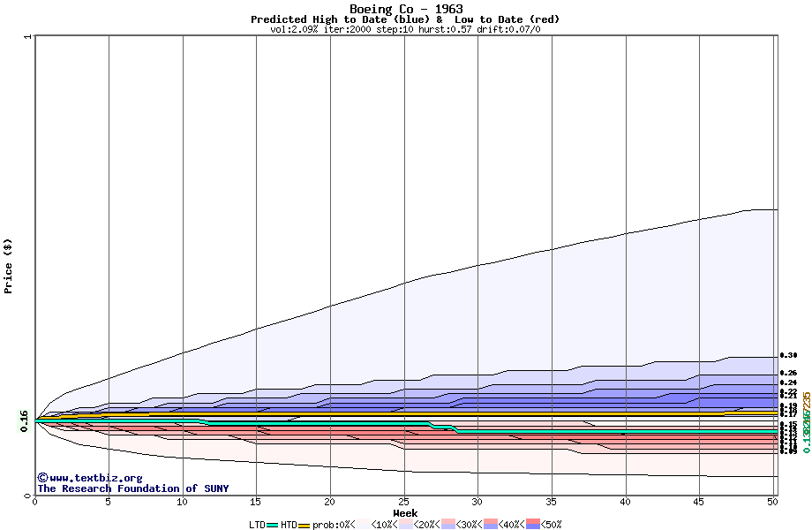The height and width of the screenshot is (530, 812).
Task: Click week tick label "10"
Action: pyautogui.click(x=183, y=502)
